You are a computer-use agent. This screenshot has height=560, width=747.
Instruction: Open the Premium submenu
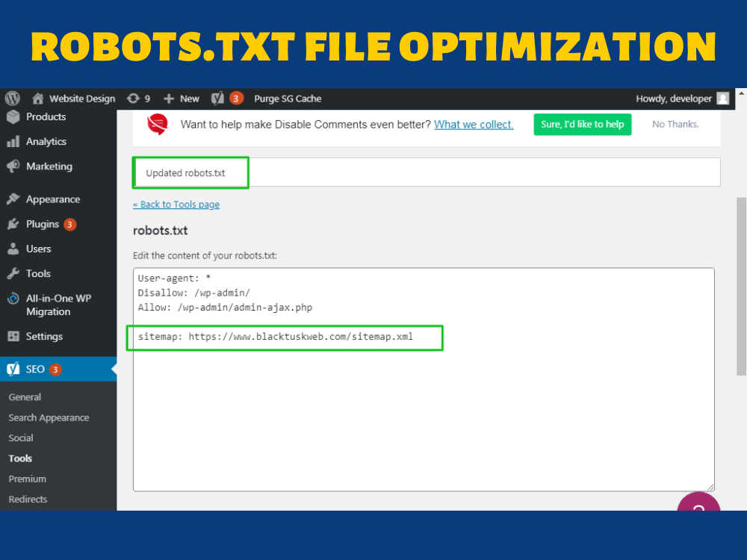(27, 479)
